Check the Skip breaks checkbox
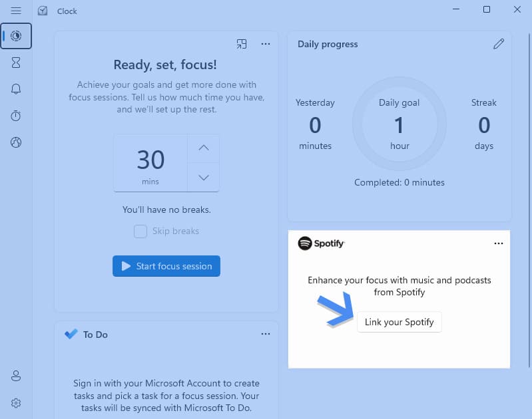532x419 pixels. click(140, 231)
